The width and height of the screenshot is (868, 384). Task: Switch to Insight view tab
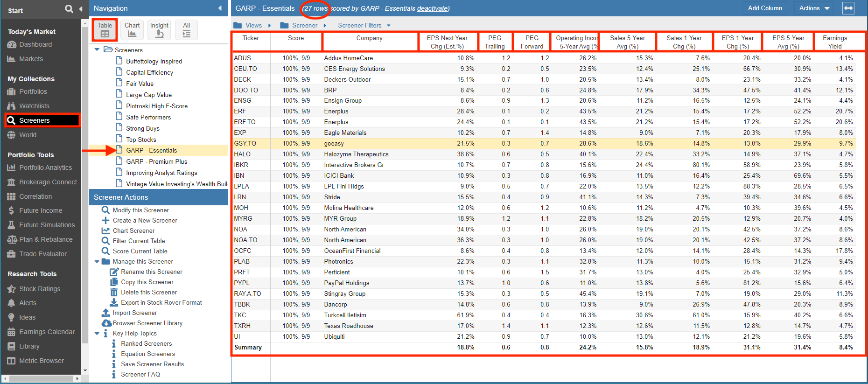159,30
